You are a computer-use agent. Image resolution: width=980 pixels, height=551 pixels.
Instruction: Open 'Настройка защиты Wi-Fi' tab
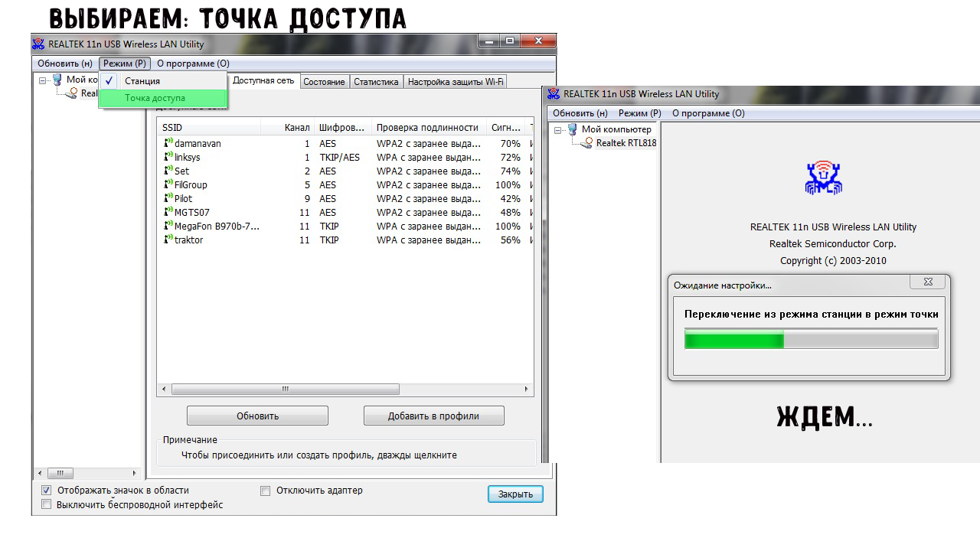click(x=456, y=82)
